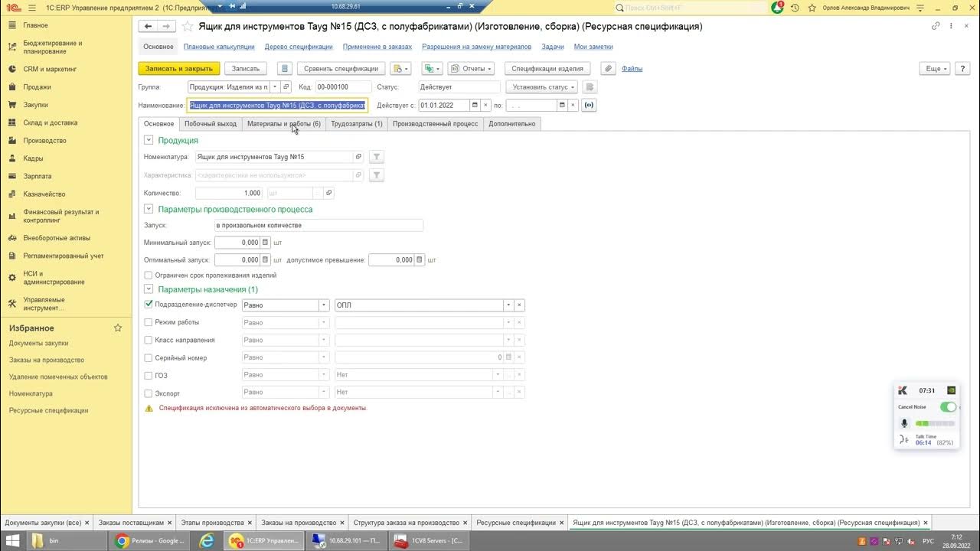Switch to the Ресурсные спецификации window tab
Screen dimensions: 980x551
coord(516,523)
